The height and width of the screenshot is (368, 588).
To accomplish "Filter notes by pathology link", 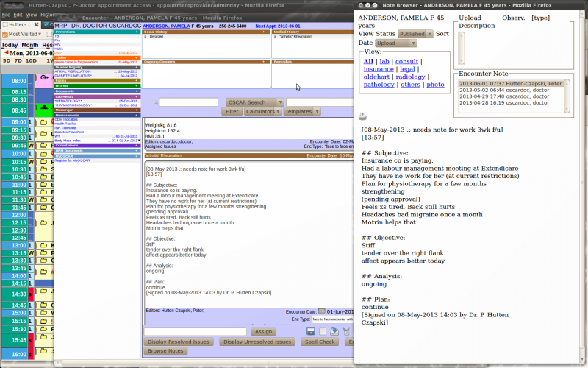I will pos(379,85).
